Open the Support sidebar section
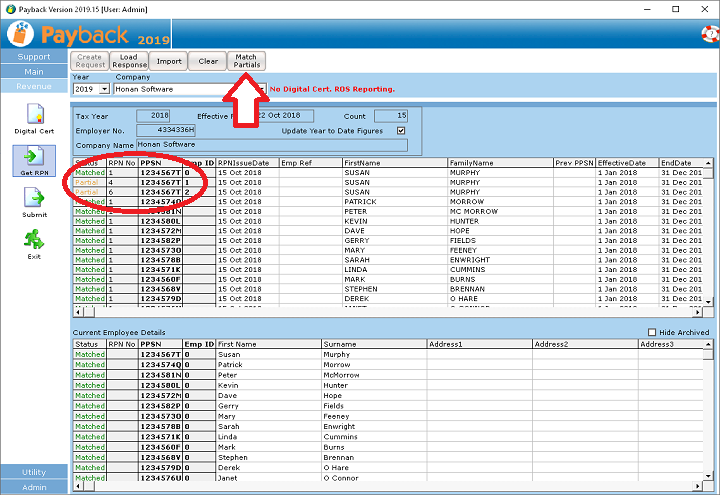 (x=34, y=57)
